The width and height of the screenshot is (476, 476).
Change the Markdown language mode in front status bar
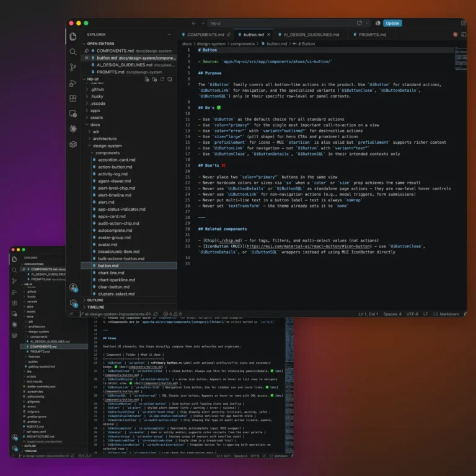click(449, 314)
